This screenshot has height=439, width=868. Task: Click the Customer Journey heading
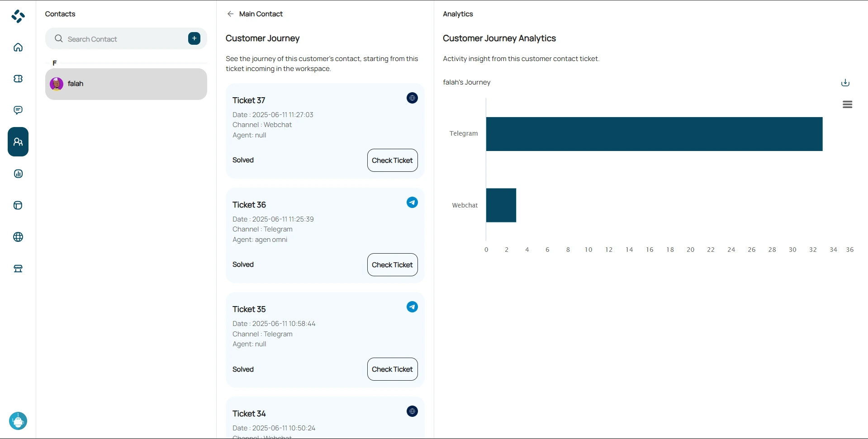[263, 38]
